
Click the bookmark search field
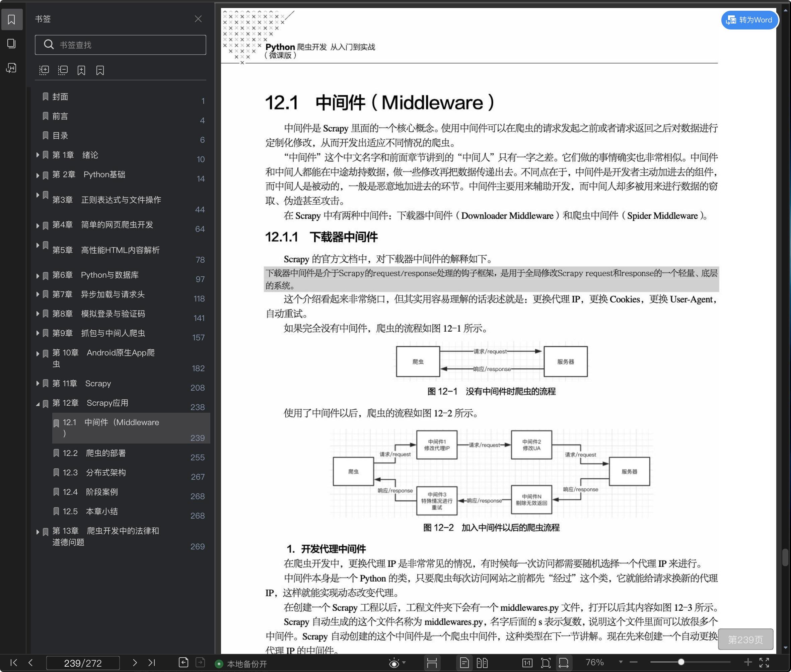pos(120,45)
